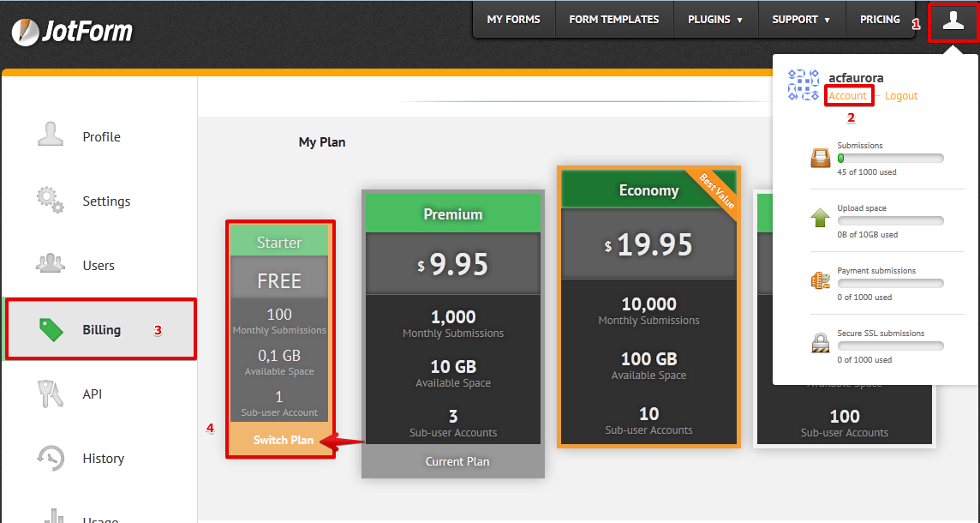Viewport: 980px width, 523px height.
Task: Open Form Templates from the top menu
Action: coord(613,20)
